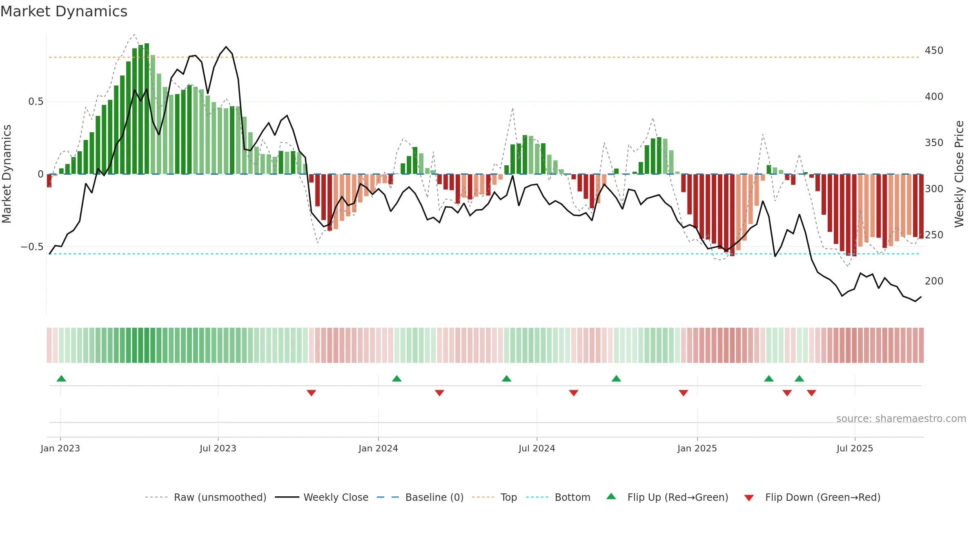Click the vertical Market Dynamics axis title
The width and height of the screenshot is (980, 551).
7,174
